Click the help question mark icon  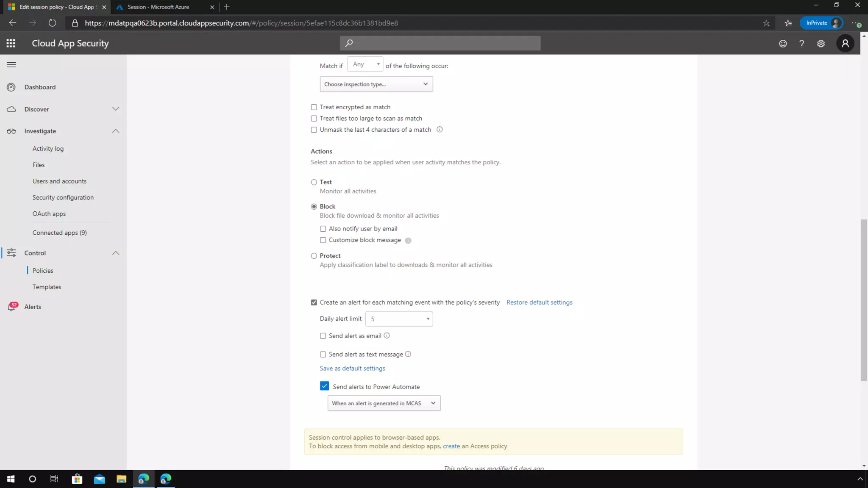(x=801, y=44)
